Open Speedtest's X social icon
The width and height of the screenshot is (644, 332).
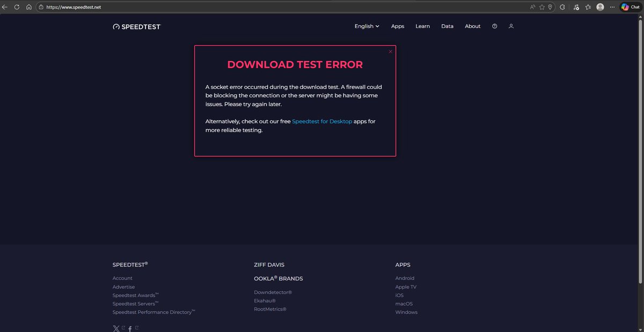116,329
